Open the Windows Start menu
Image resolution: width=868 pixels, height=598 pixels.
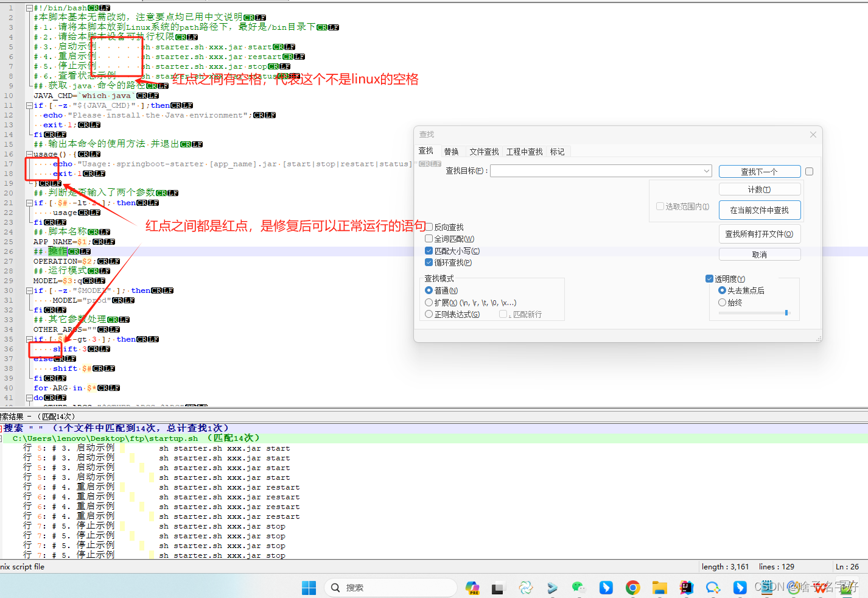309,588
